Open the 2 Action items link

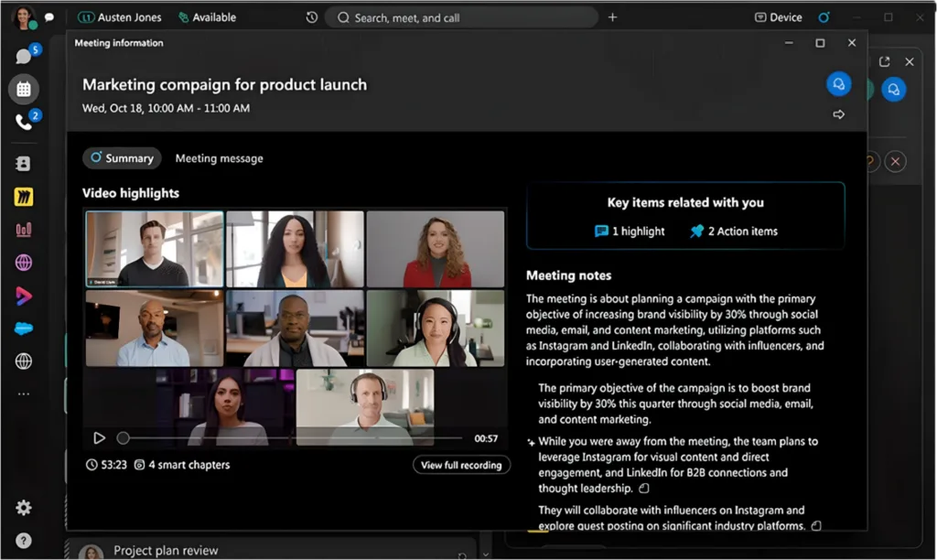pos(735,231)
